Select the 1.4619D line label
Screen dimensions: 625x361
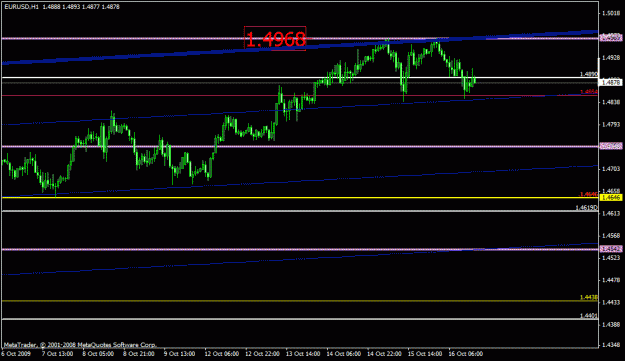point(587,208)
